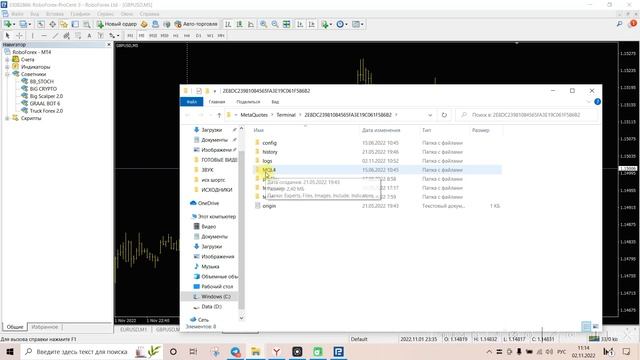
Task: Click MetaQuotes in the address breadcrumb
Action: (x=254, y=115)
